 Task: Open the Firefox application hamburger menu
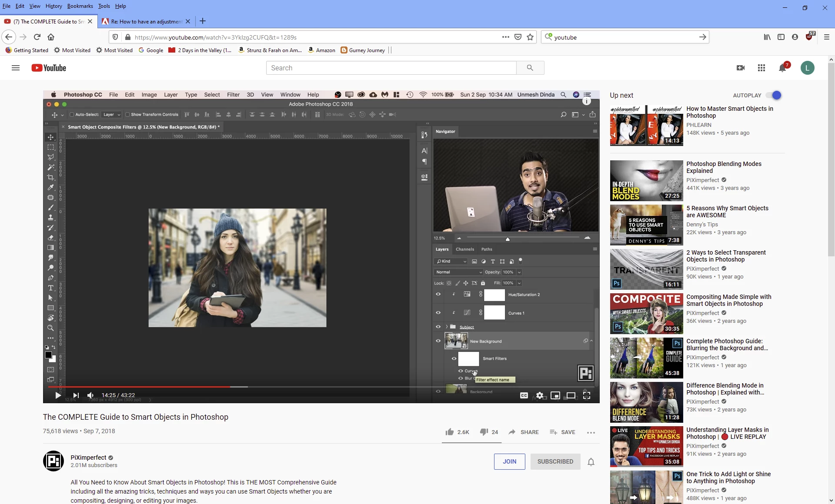827,37
